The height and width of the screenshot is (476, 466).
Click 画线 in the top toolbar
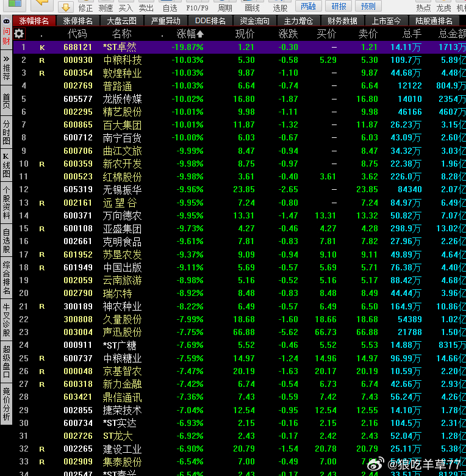tap(252, 8)
